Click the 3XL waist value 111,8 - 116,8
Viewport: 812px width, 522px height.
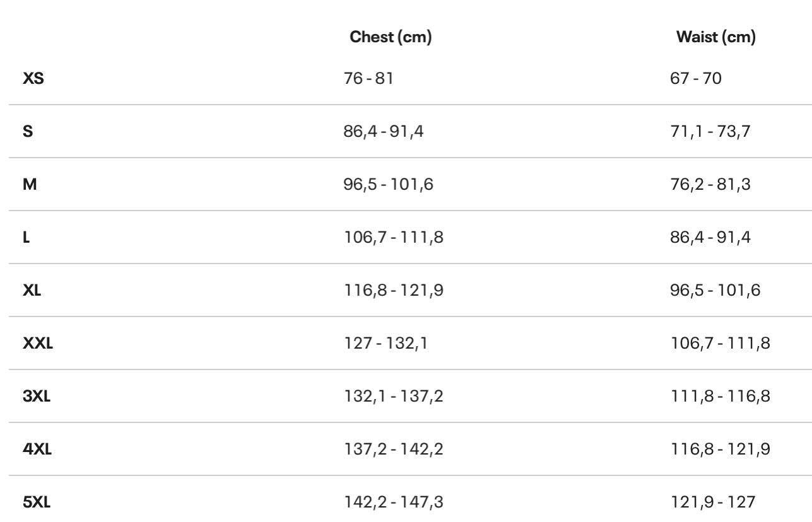point(719,398)
